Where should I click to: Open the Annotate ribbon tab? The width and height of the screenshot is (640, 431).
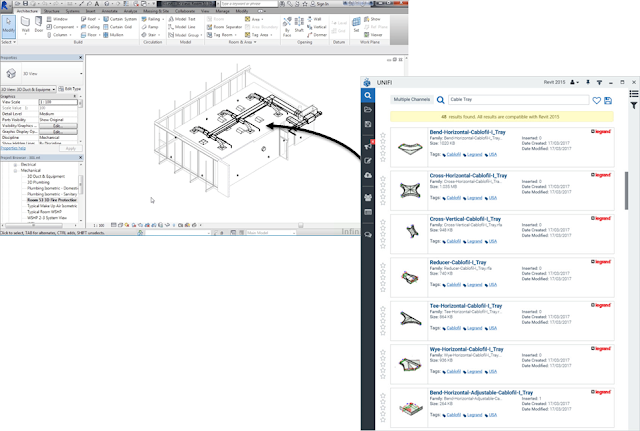pos(109,11)
